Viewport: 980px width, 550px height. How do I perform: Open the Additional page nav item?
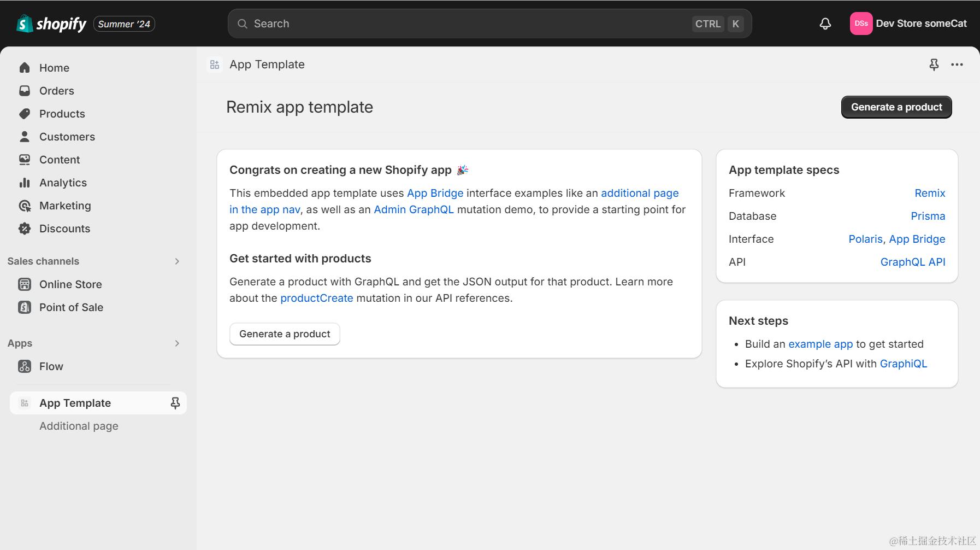[x=79, y=426]
